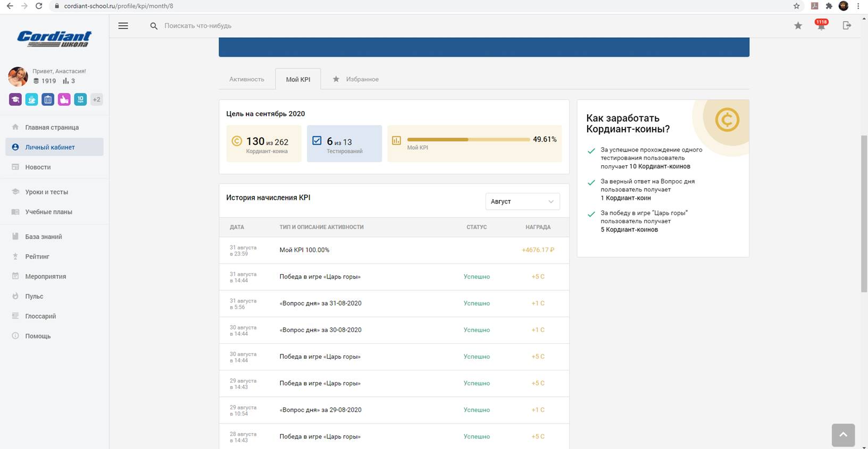Open the hamburger menu icon
Image resolution: width=868 pixels, height=449 pixels.
(x=123, y=26)
